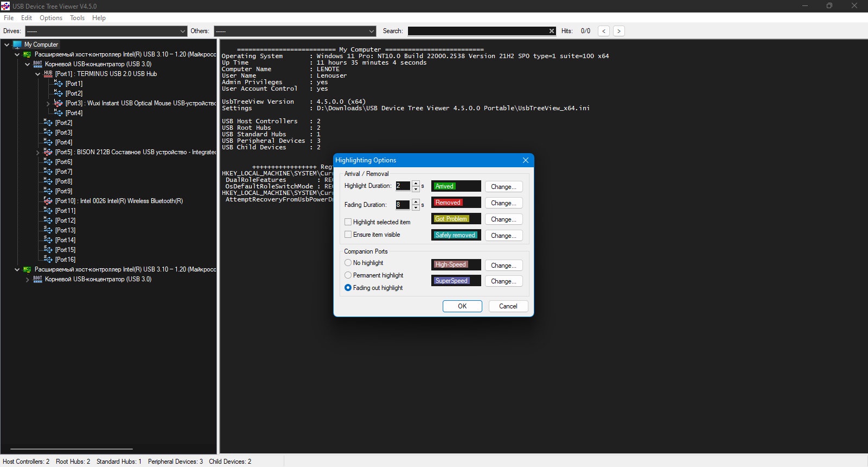Click the Fading Duration value field

point(403,205)
